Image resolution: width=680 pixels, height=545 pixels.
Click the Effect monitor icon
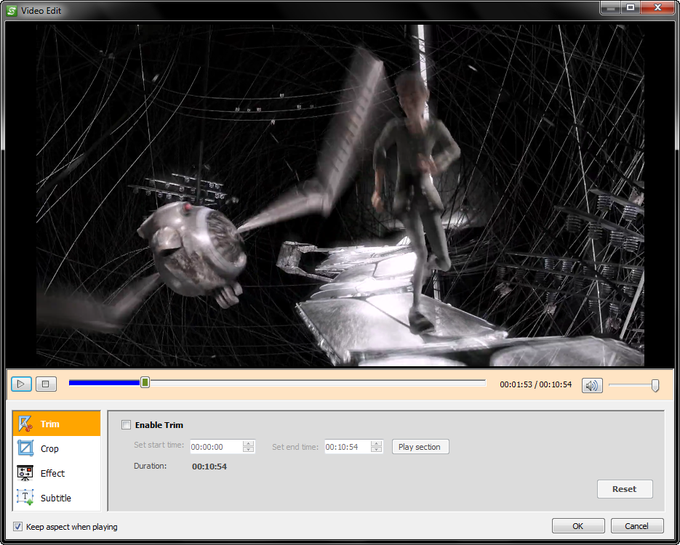click(25, 473)
